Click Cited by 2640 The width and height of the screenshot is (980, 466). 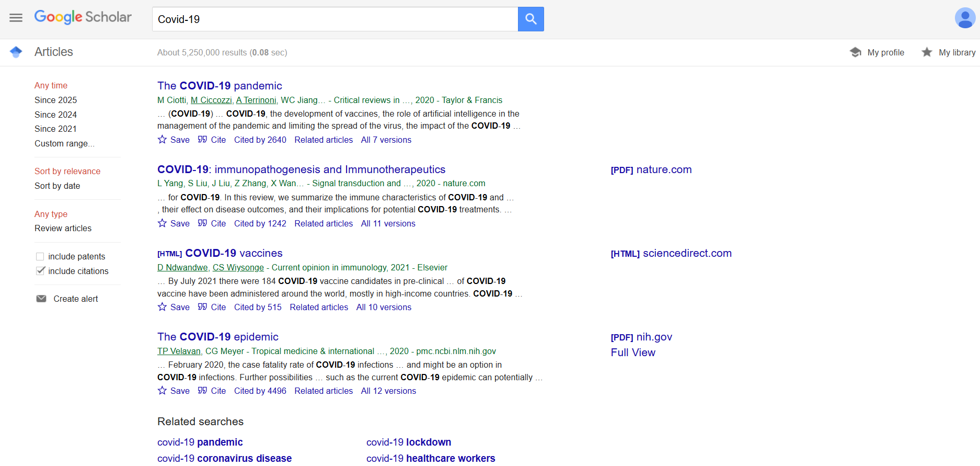tap(260, 140)
